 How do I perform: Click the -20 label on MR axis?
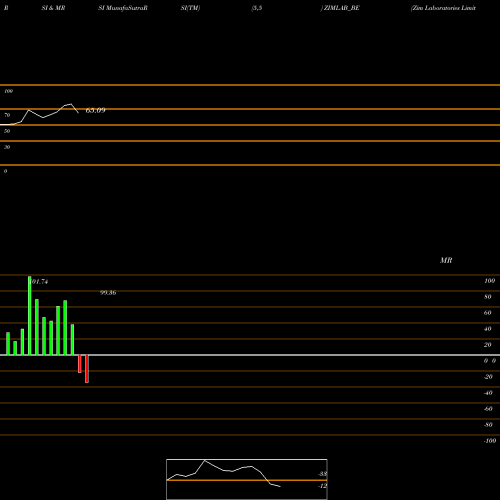tap(488, 377)
